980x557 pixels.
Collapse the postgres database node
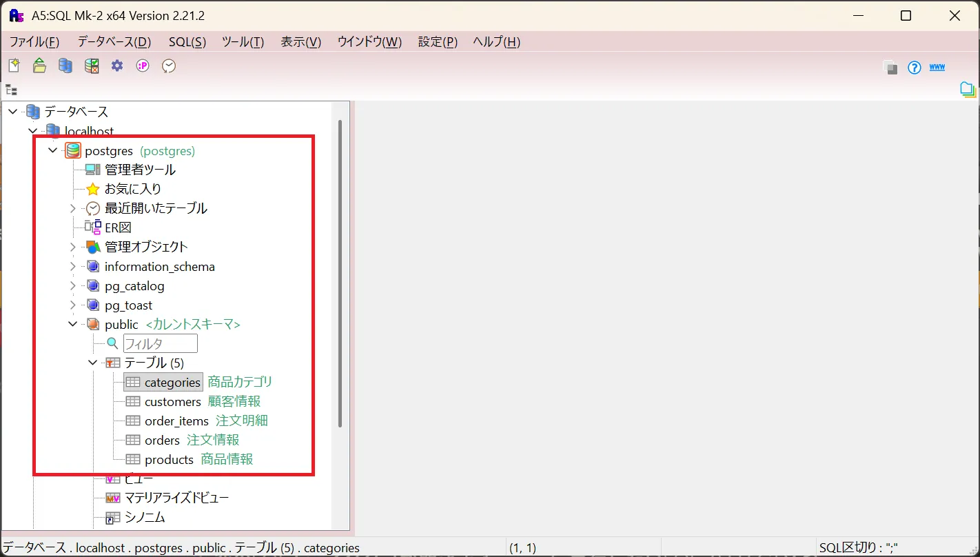(x=53, y=150)
